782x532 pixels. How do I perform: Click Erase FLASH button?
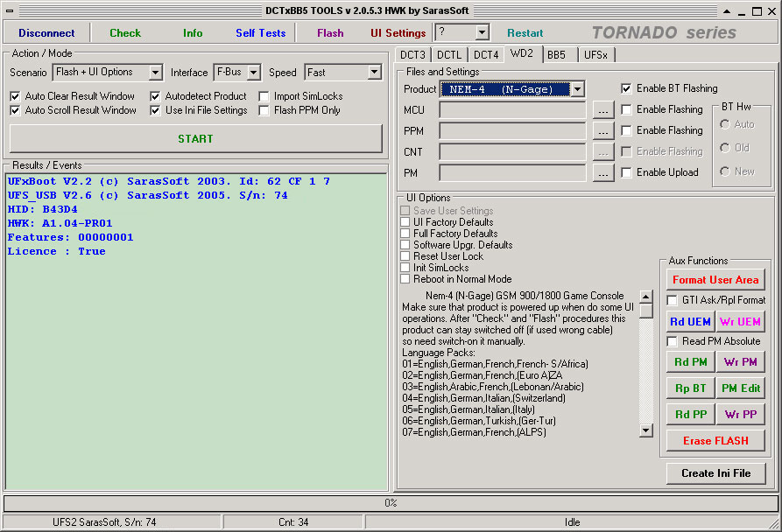(x=715, y=441)
